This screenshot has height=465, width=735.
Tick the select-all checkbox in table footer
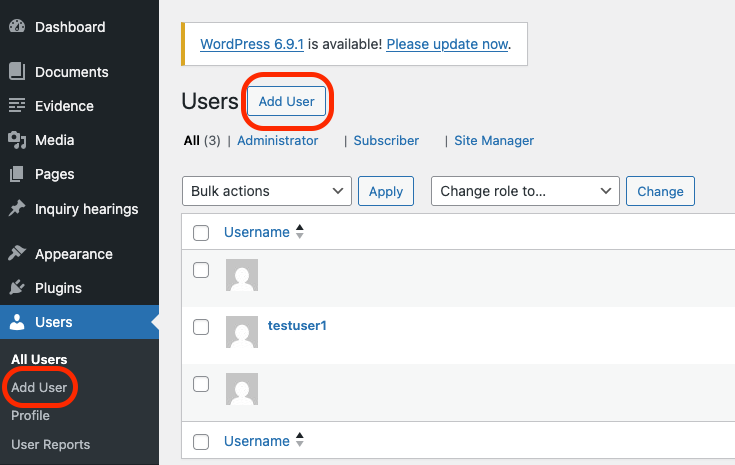(x=201, y=442)
